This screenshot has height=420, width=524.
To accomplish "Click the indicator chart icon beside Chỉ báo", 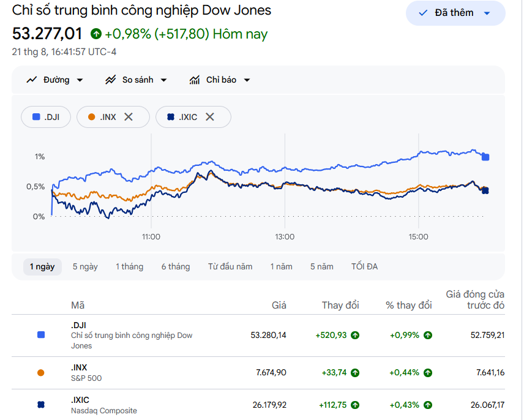I will pyautogui.click(x=195, y=80).
